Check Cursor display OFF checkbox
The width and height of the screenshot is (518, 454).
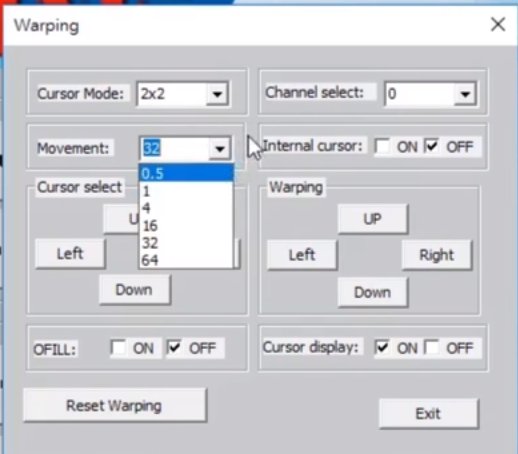(432, 347)
